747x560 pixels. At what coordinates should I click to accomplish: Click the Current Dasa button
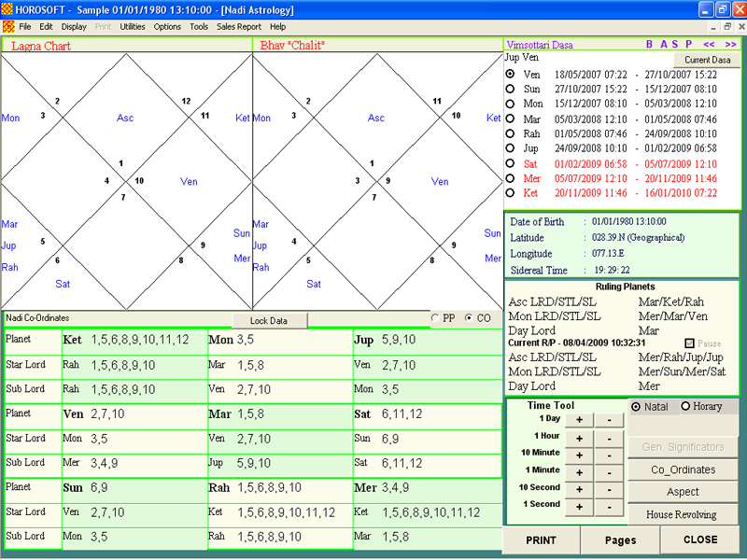click(x=707, y=60)
